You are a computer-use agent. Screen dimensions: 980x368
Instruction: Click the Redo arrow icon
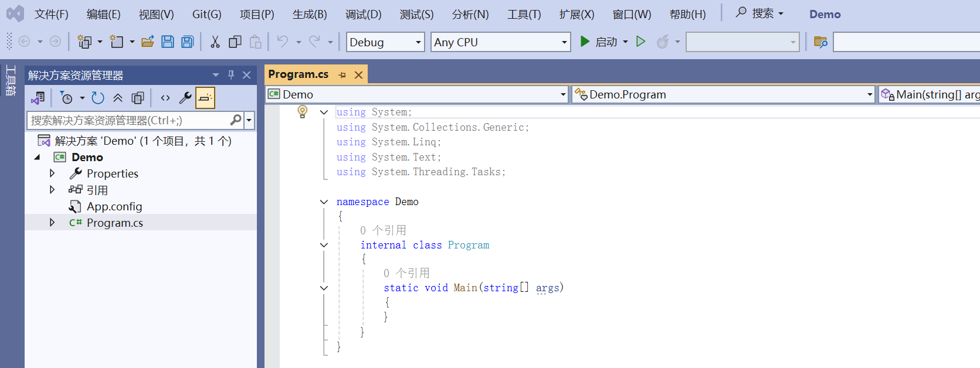315,42
